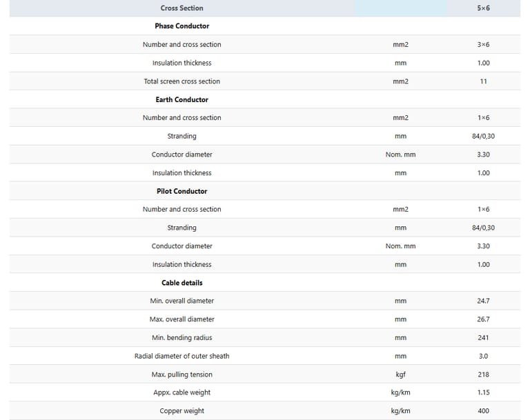
Task: Click the "Appx. cable weight" label
Action: [181, 392]
